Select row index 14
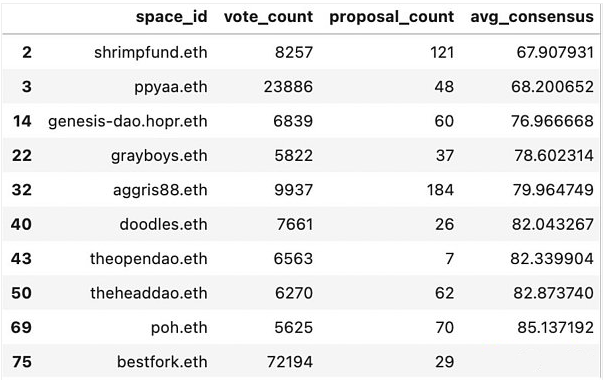Viewport: 603px width, 380px height. coord(22,122)
